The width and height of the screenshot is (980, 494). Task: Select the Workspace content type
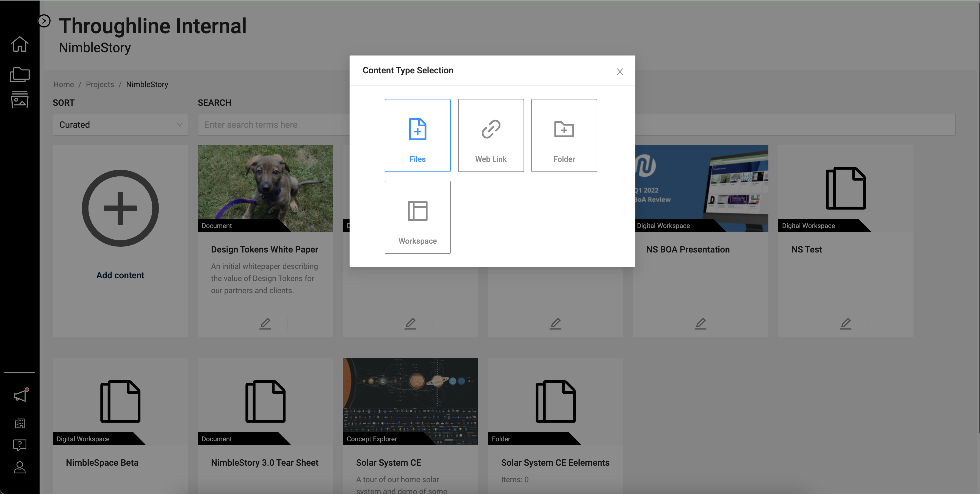[x=417, y=217]
